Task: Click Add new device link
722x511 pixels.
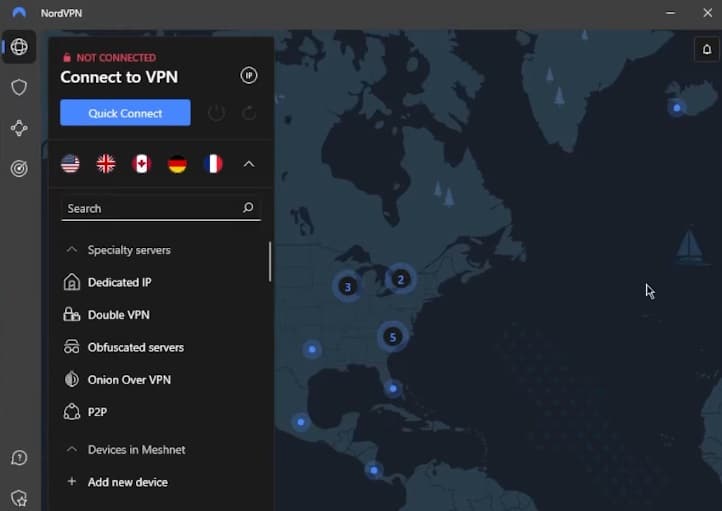Action: (128, 482)
